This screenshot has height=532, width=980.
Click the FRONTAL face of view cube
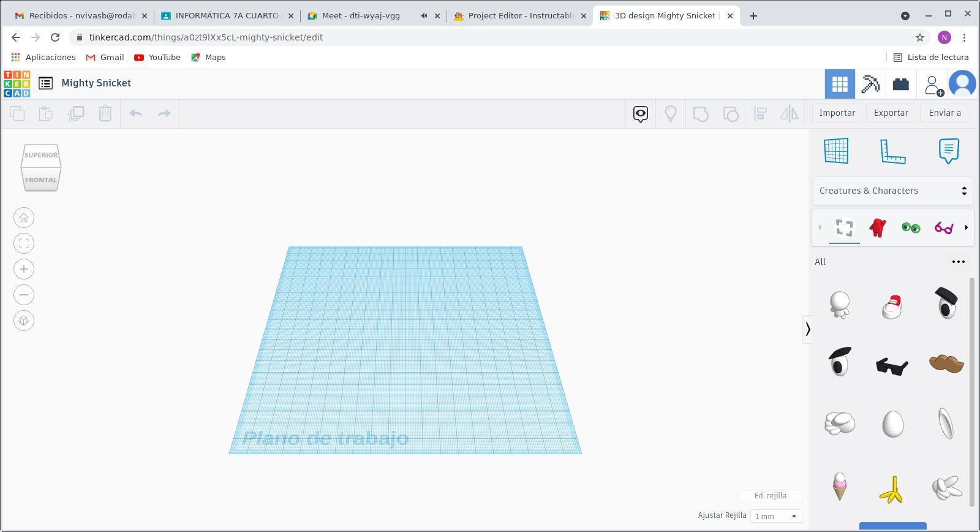(x=41, y=180)
